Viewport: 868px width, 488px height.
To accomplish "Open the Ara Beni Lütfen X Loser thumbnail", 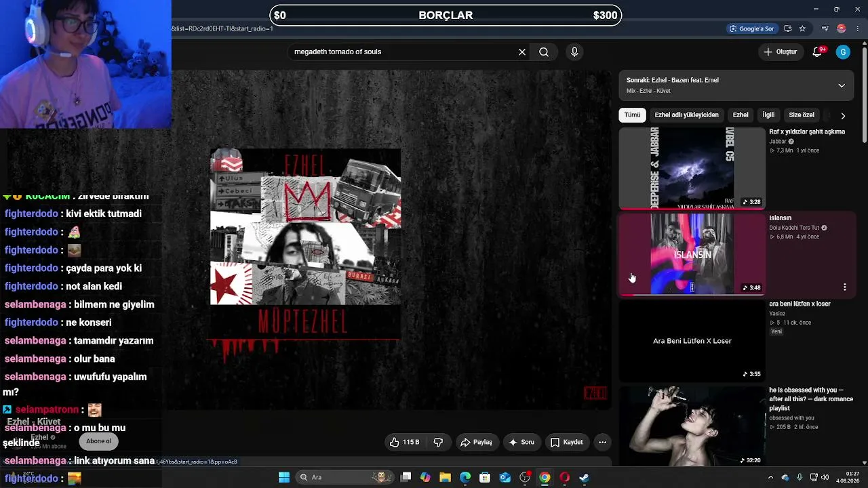I will point(692,340).
